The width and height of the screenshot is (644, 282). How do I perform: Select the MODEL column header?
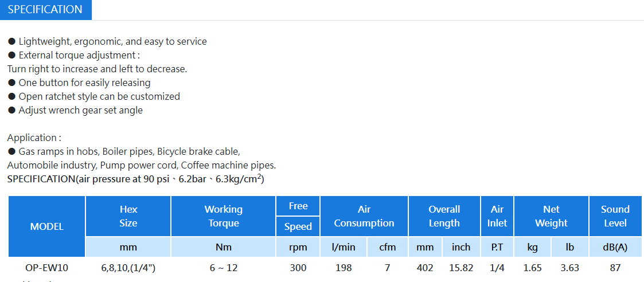tap(47, 226)
